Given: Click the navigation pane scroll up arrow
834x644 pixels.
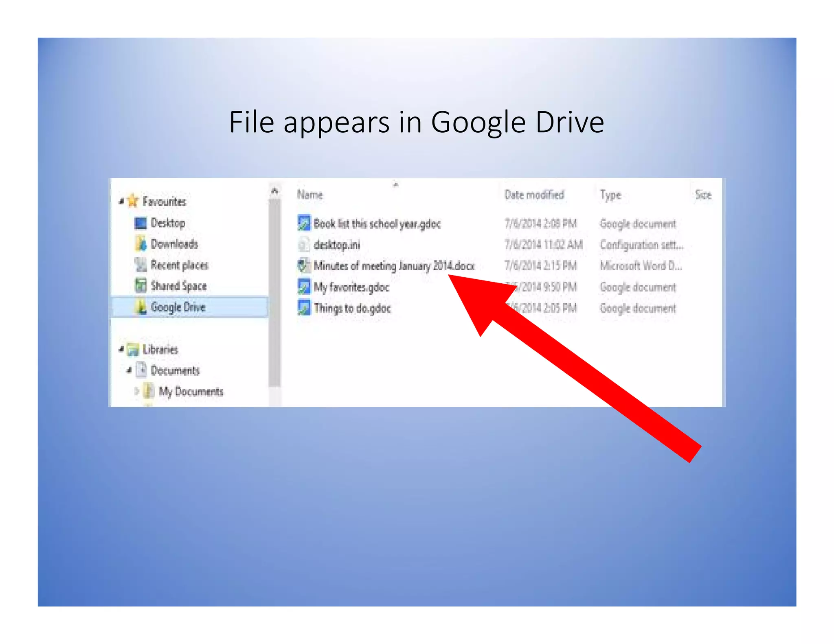Looking at the screenshot, I should coord(274,191).
